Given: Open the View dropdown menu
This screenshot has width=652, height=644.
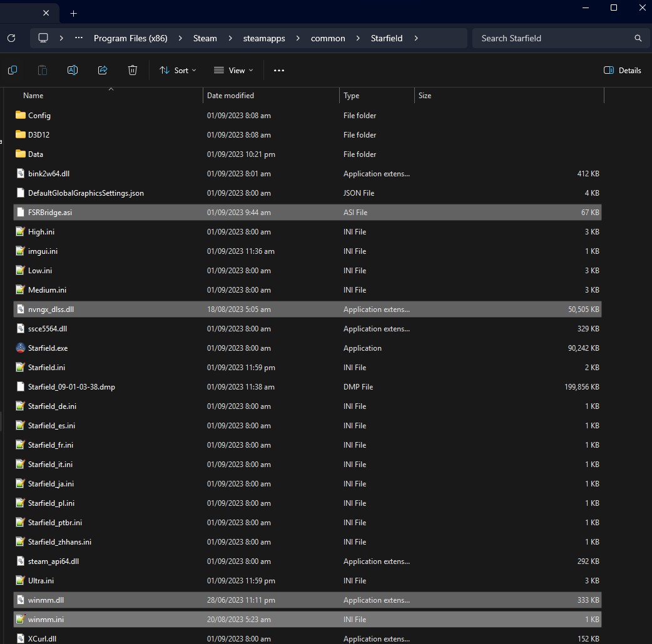Looking at the screenshot, I should (233, 70).
